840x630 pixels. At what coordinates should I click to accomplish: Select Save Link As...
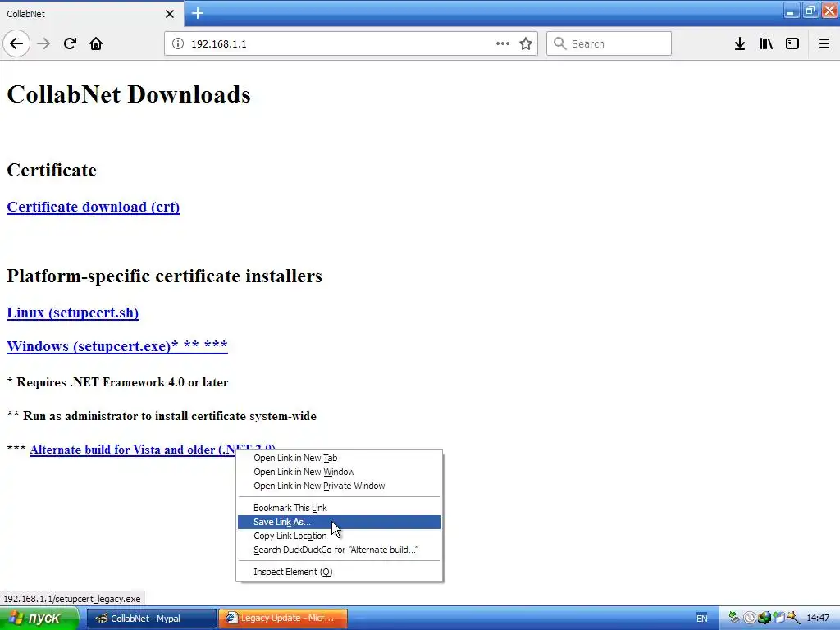(339, 522)
